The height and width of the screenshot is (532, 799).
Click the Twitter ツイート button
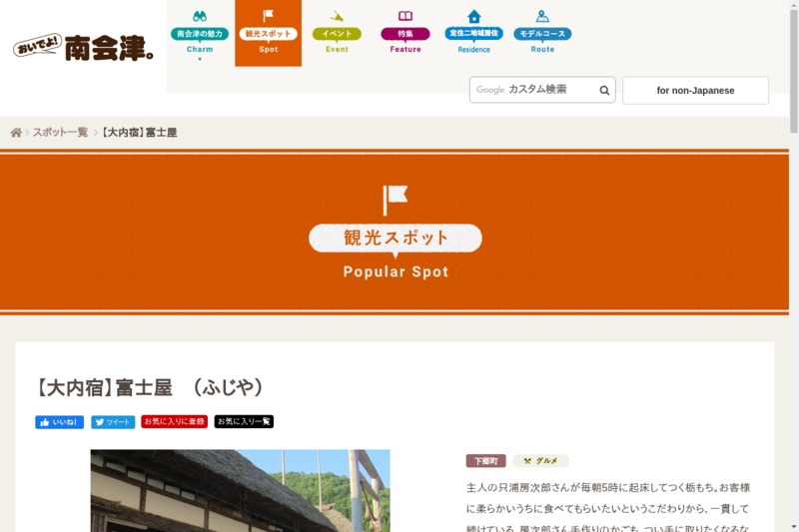coord(113,422)
